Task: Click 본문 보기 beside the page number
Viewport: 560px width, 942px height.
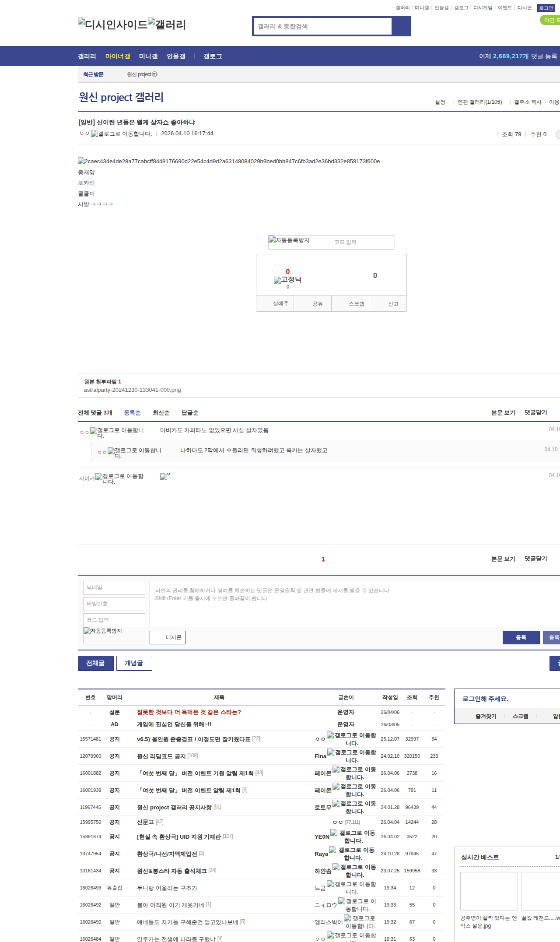Action: [503, 559]
